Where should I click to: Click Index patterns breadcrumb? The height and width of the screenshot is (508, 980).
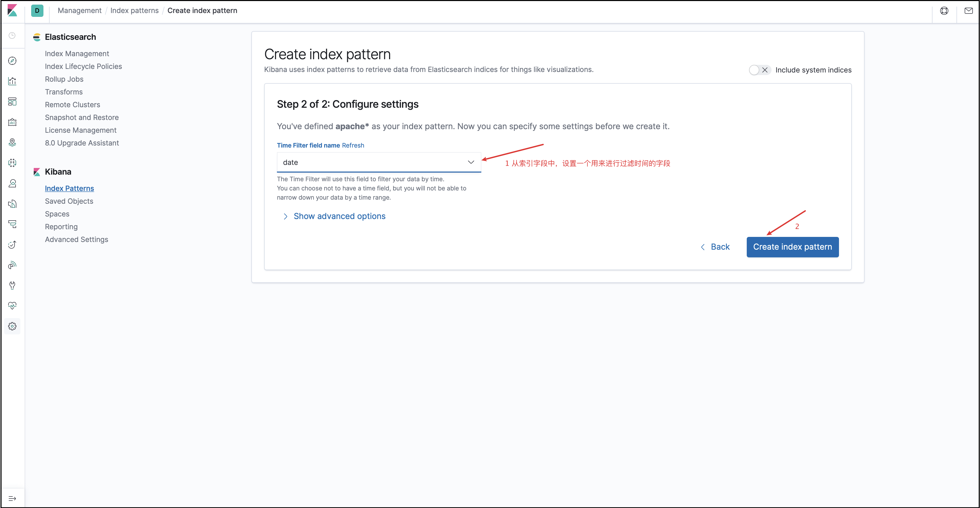coord(134,11)
